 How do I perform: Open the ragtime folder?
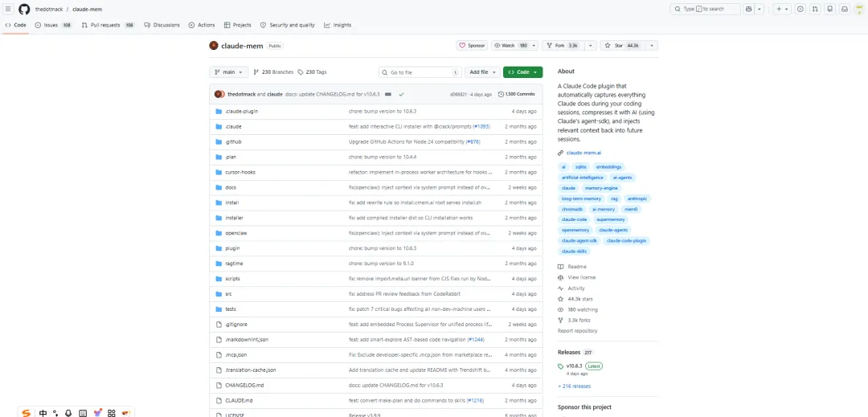[234, 264]
